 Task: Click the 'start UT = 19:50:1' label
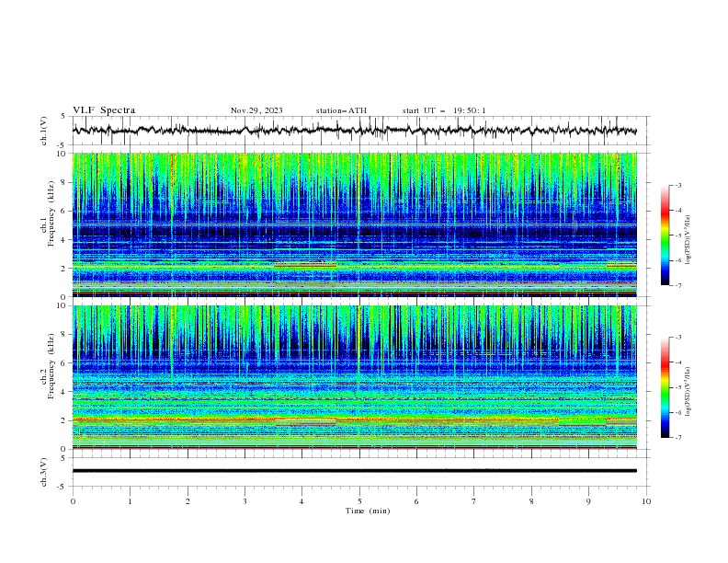coord(444,110)
